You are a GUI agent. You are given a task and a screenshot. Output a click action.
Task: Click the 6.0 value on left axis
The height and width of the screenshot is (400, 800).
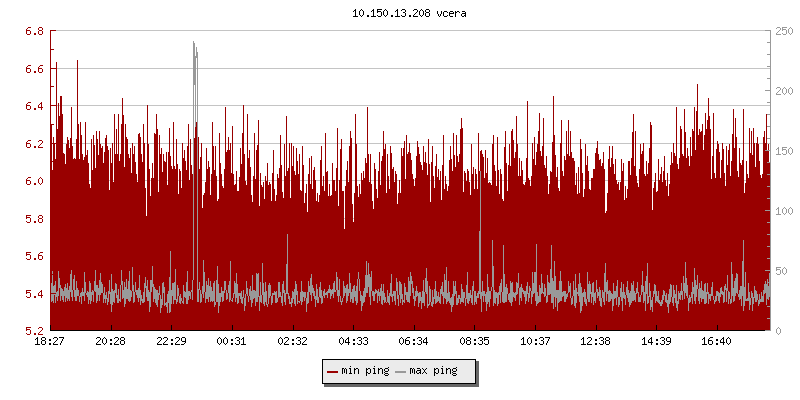coord(33,181)
